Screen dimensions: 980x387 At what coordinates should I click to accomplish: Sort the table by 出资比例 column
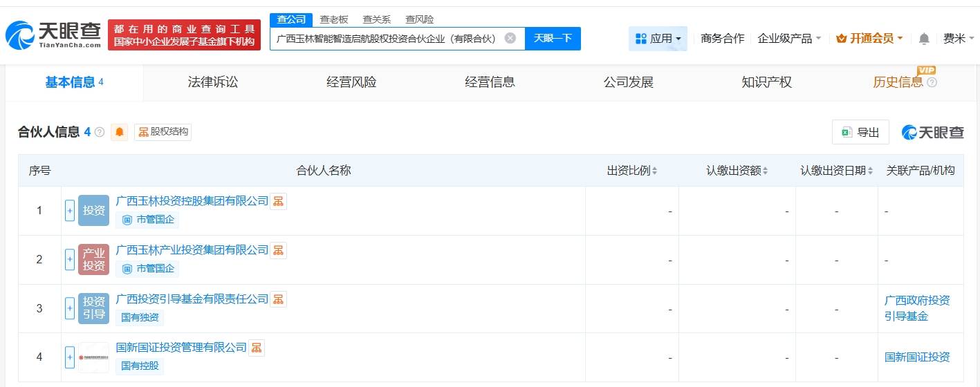pos(632,171)
